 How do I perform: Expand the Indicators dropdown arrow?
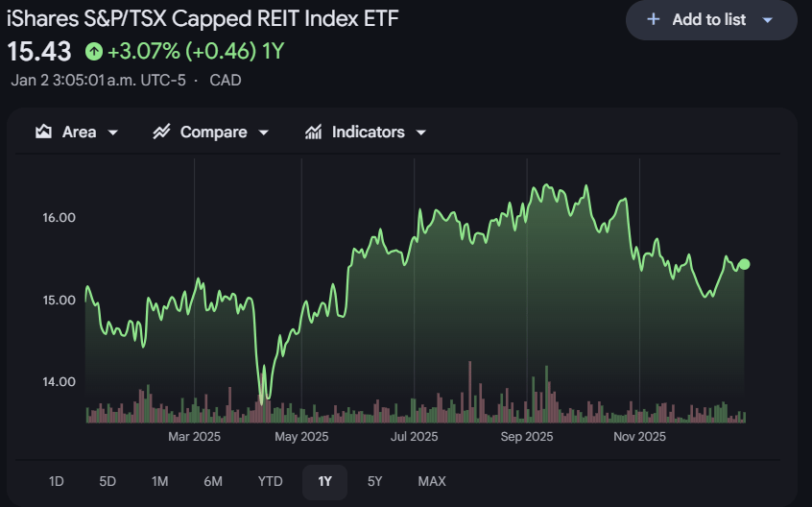[x=421, y=133]
